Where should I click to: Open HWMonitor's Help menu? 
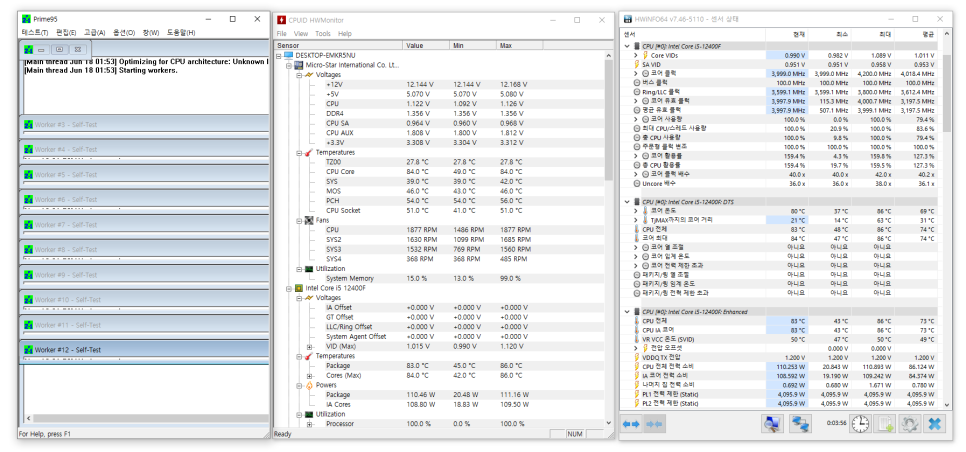pos(345,34)
